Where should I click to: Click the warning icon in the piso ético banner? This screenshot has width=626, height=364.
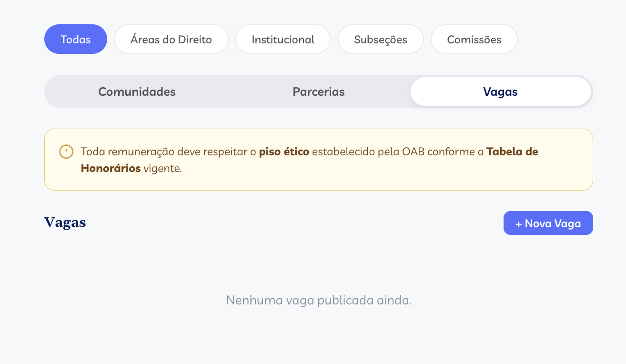pyautogui.click(x=66, y=152)
